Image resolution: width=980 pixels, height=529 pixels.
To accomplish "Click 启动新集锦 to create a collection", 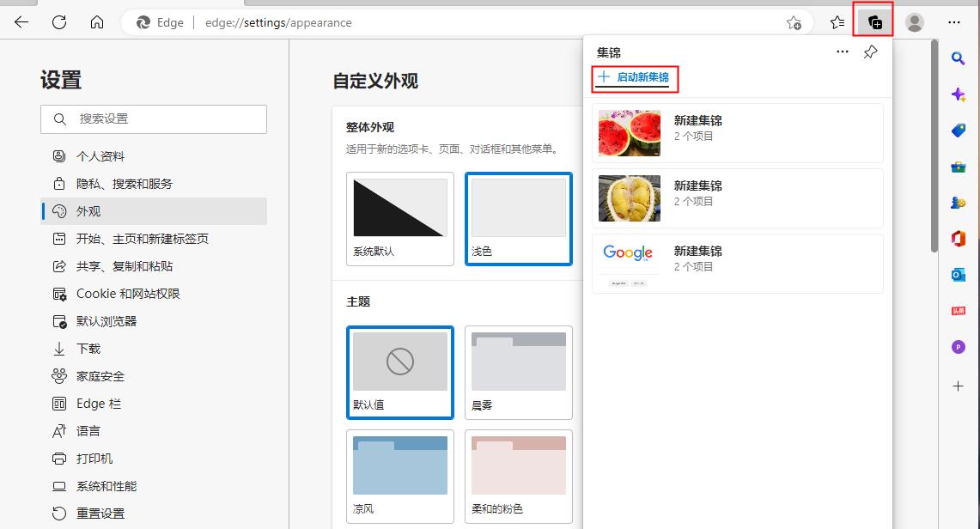I will (x=634, y=79).
